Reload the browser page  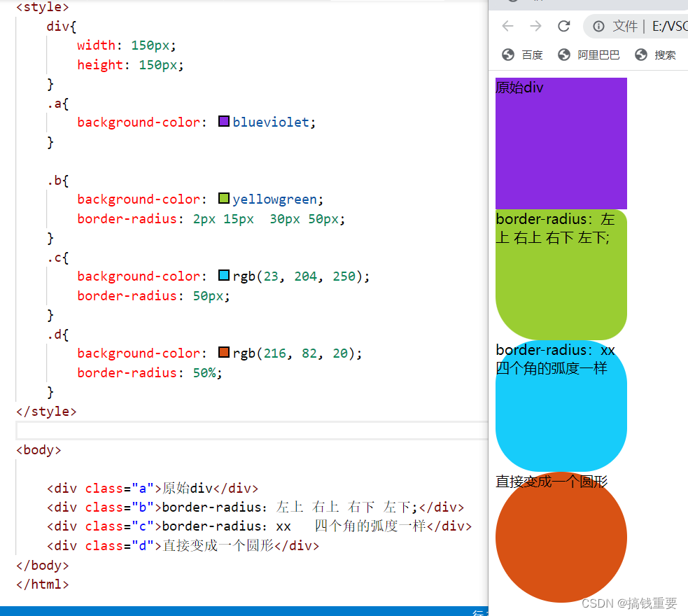tap(564, 27)
